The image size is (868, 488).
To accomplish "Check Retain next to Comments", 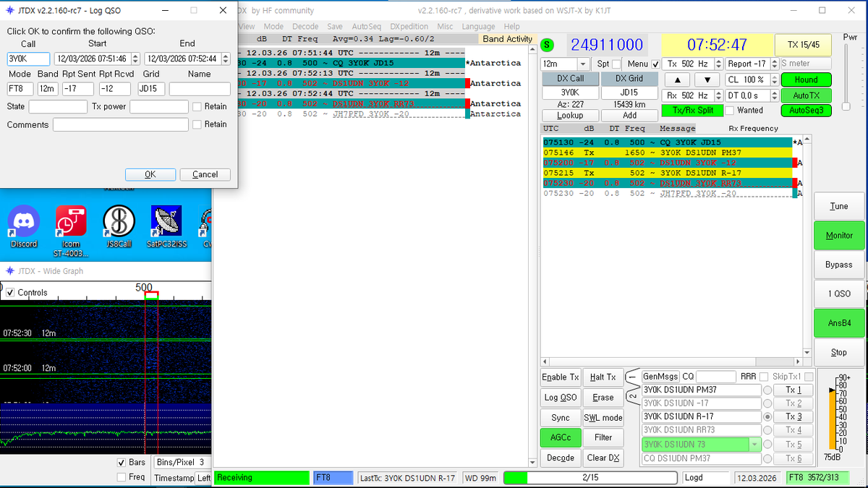I will [x=197, y=124].
